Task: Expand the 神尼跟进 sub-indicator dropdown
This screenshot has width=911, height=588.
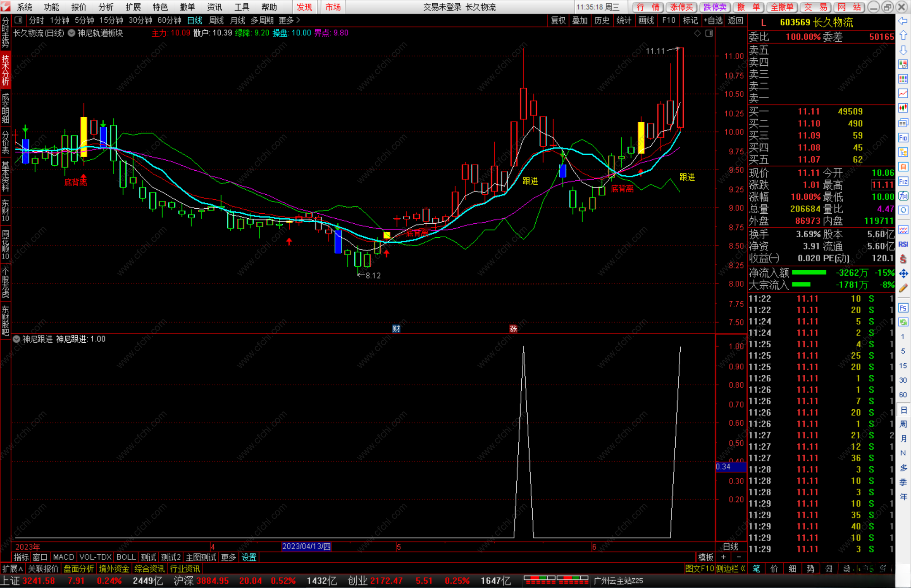Action: coord(16,339)
